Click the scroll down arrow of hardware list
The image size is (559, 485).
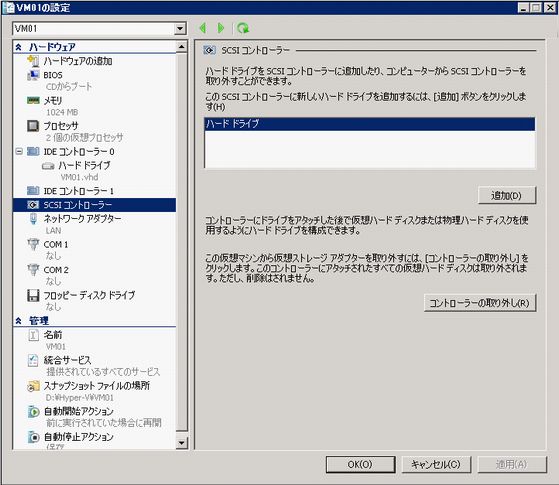(x=181, y=443)
